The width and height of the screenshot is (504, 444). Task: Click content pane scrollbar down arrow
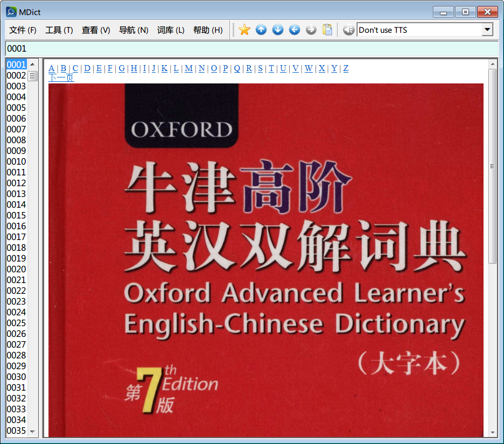[x=493, y=433]
